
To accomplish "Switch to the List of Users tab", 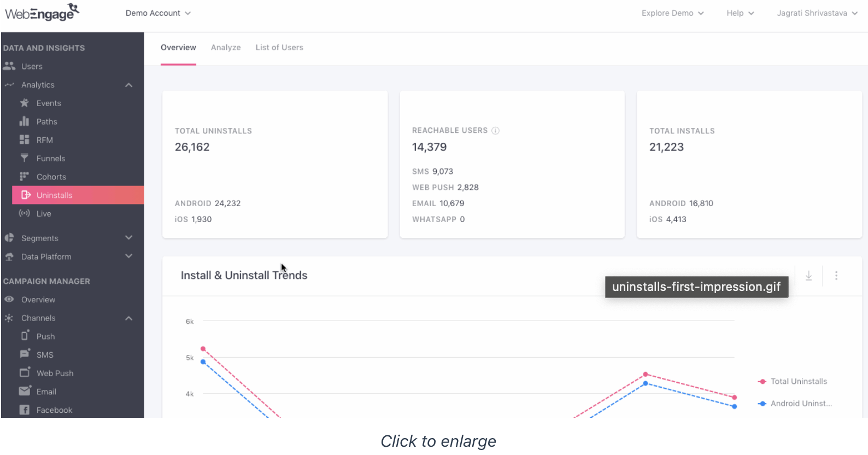I will 279,48.
